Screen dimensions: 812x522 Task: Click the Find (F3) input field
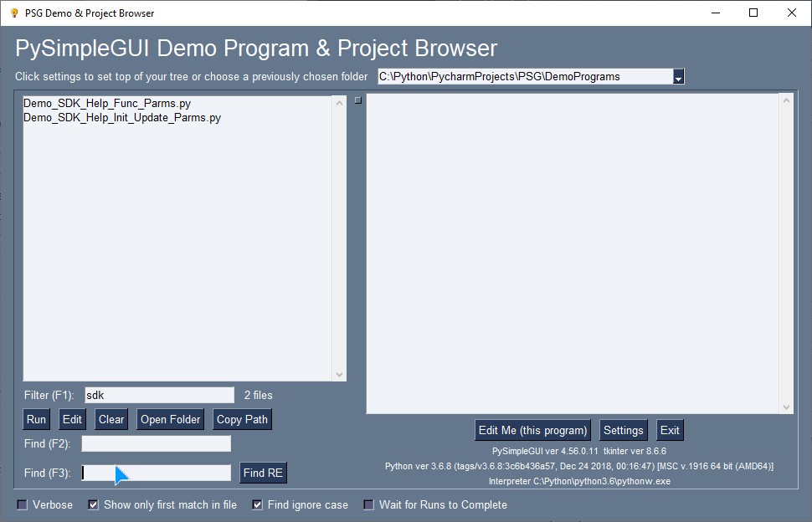click(x=156, y=473)
